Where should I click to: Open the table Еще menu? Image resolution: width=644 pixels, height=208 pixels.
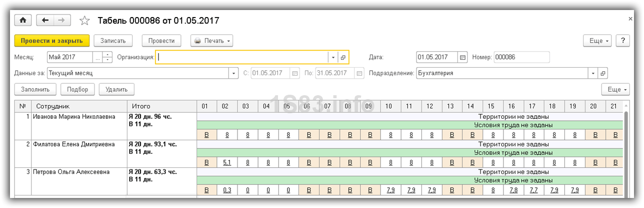[615, 89]
